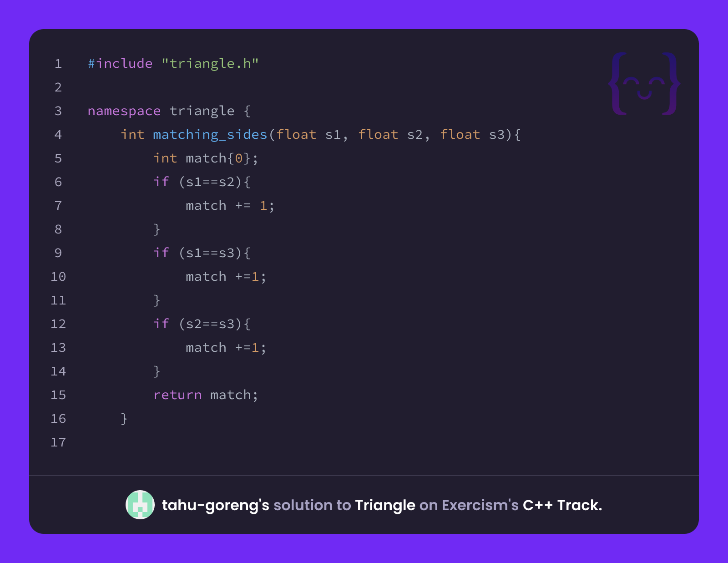The image size is (728, 563).
Task: Click the 'return match;' statement
Action: [206, 395]
